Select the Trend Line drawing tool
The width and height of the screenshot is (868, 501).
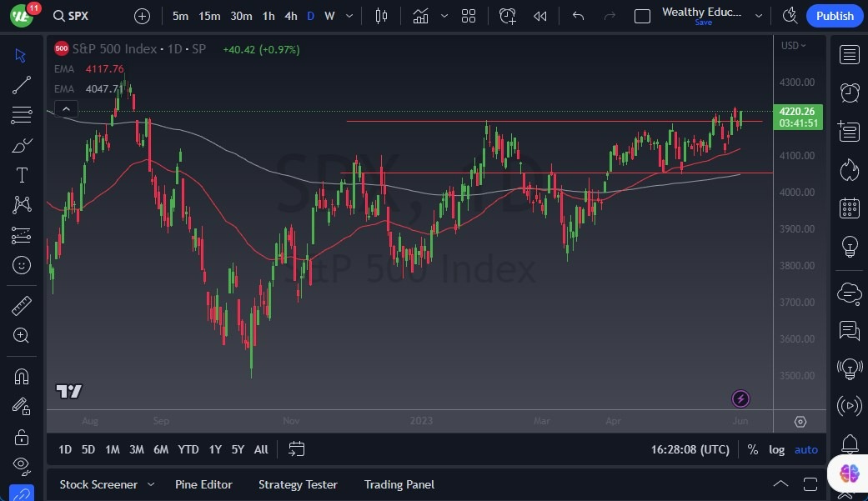click(21, 85)
